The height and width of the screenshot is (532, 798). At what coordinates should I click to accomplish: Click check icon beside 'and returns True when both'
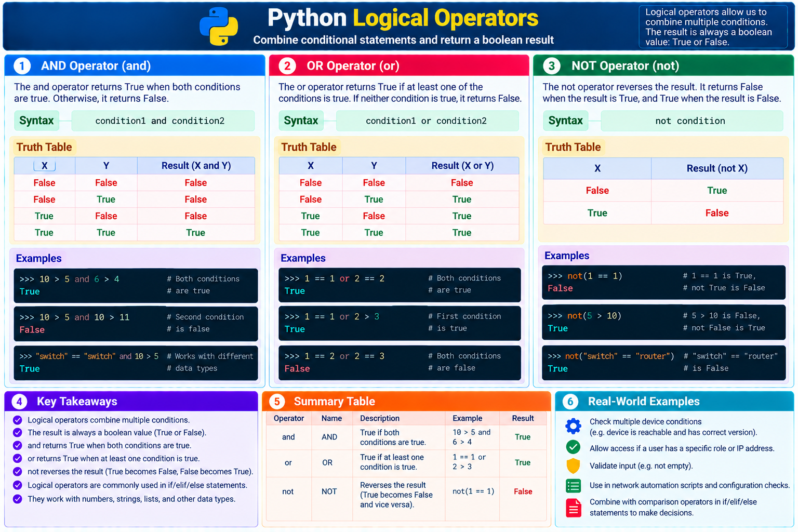(x=18, y=445)
